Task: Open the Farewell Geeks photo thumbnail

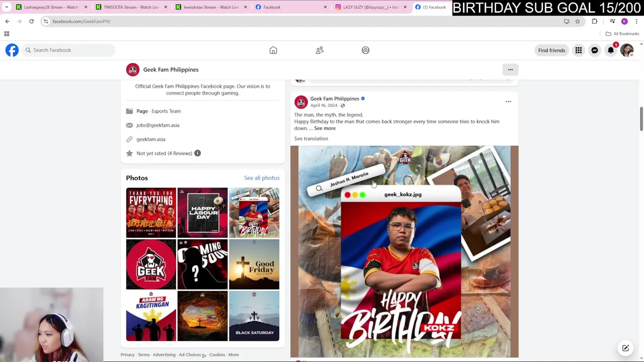Action: [x=151, y=213]
